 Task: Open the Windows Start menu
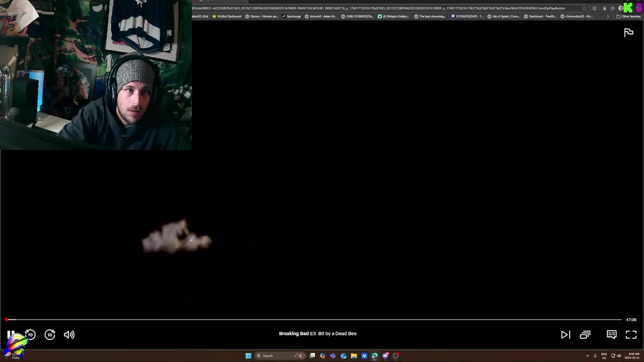(248, 355)
